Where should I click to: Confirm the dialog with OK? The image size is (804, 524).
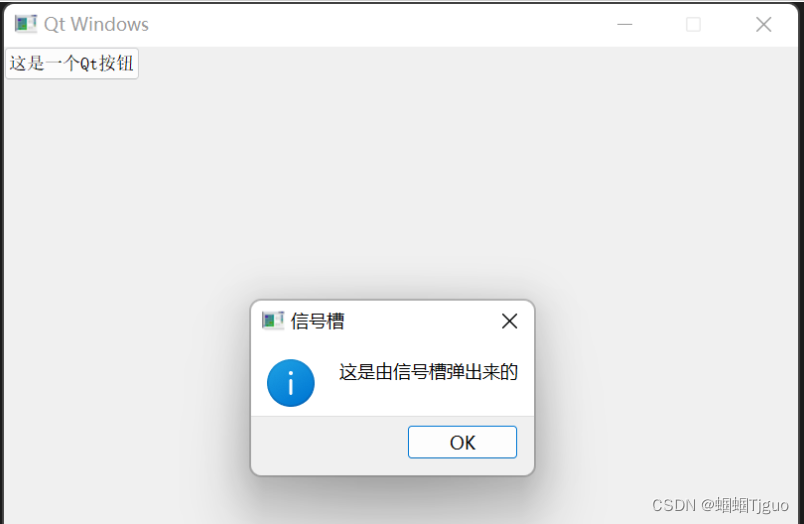pos(462,442)
